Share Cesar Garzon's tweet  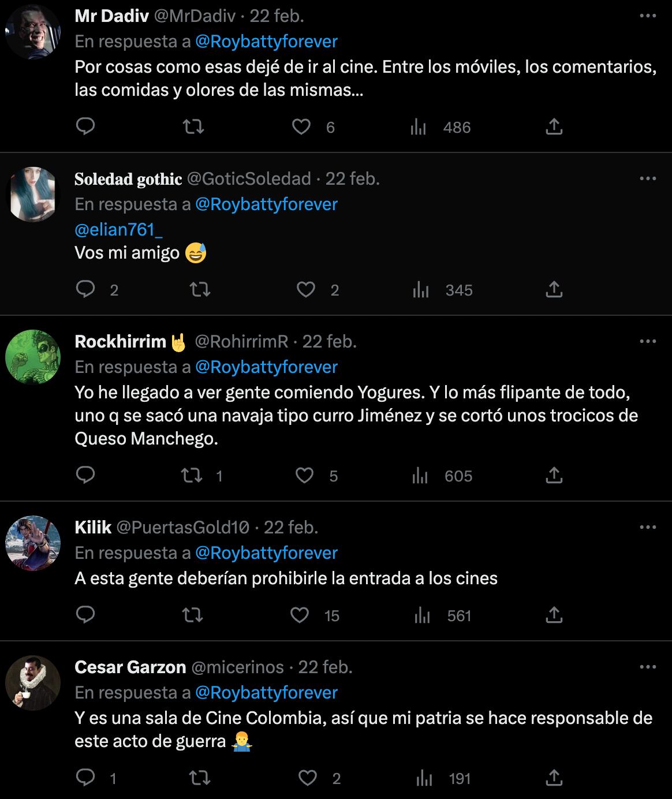coord(554,778)
